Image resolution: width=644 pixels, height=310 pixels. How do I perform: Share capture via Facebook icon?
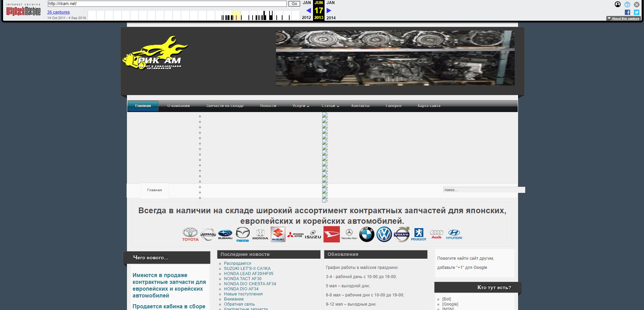[627, 12]
